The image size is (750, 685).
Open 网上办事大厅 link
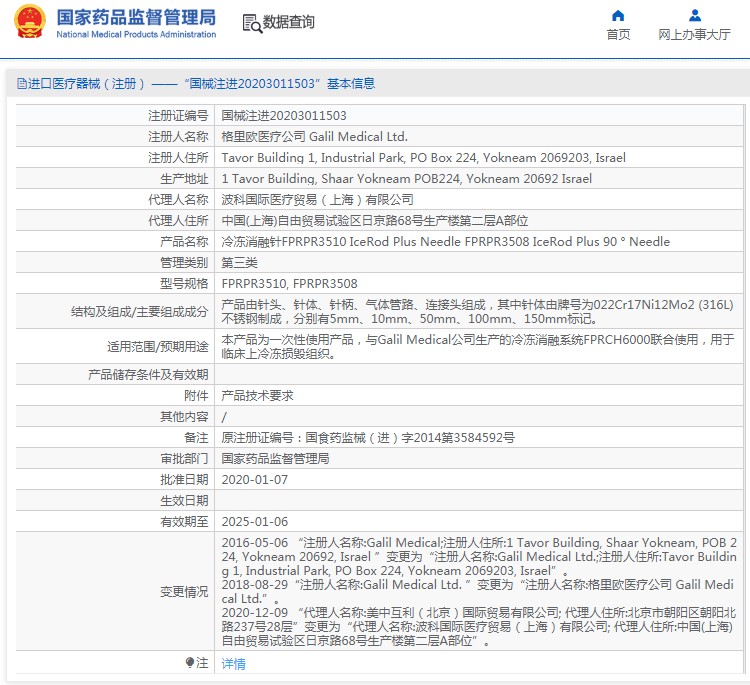click(694, 34)
